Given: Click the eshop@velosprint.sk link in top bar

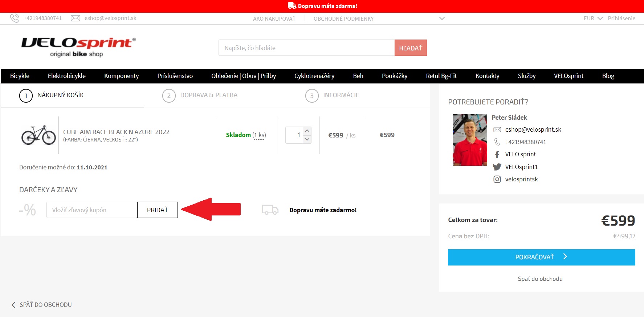Looking at the screenshot, I should 110,18.
